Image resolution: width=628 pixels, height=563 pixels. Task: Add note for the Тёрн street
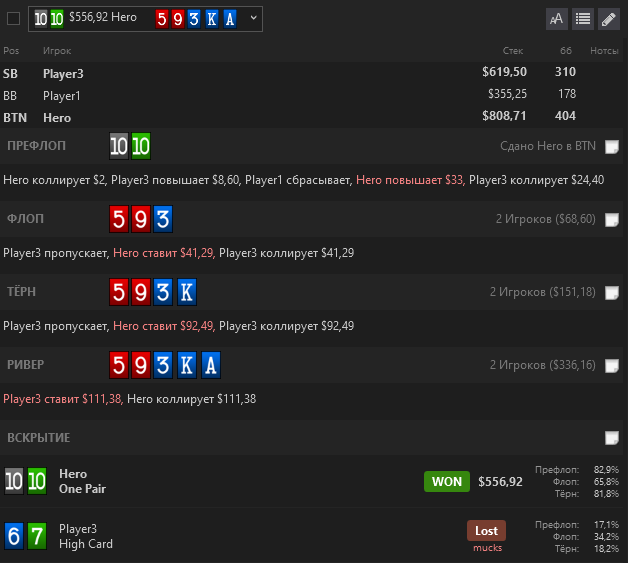612,293
